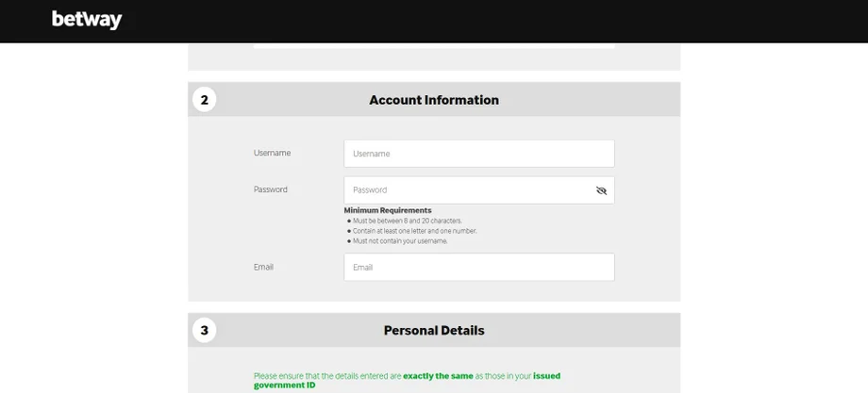Click the Password field label

270,189
